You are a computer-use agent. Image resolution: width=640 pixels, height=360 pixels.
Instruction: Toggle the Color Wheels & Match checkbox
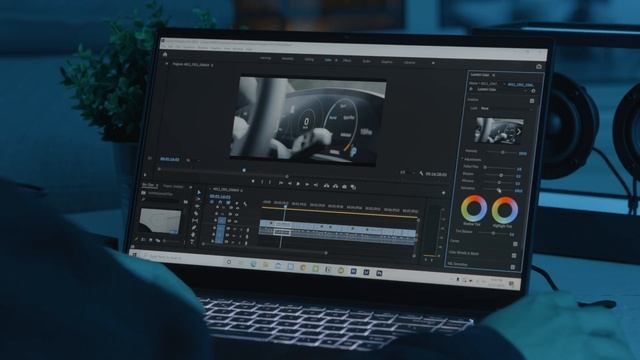(514, 256)
